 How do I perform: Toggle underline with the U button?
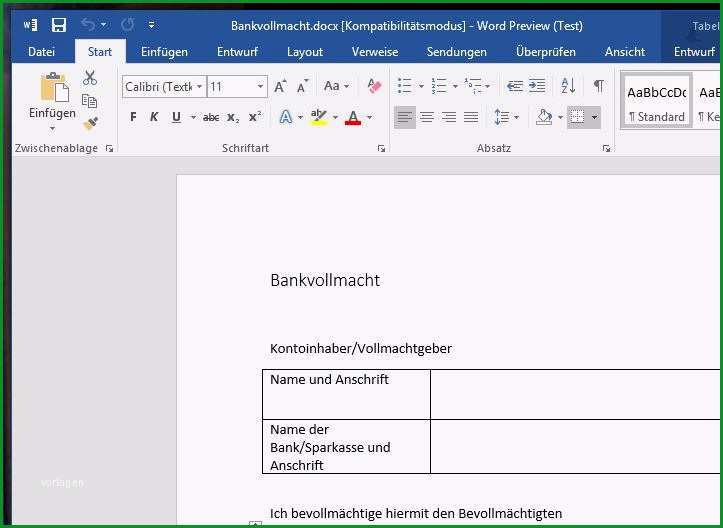pyautogui.click(x=176, y=117)
